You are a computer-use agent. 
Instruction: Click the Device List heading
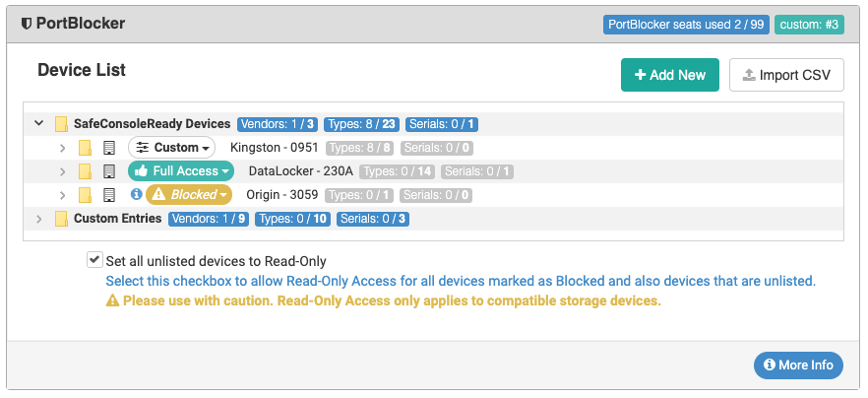[x=82, y=70]
